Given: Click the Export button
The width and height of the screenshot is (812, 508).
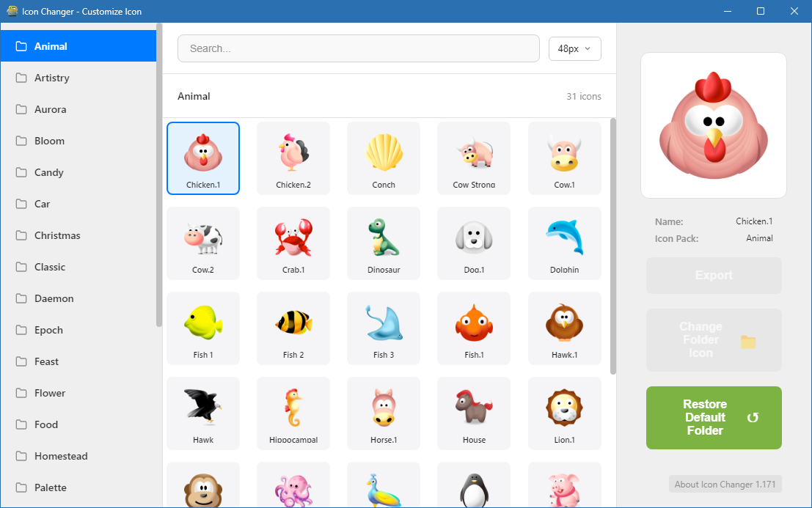Looking at the screenshot, I should coord(714,275).
